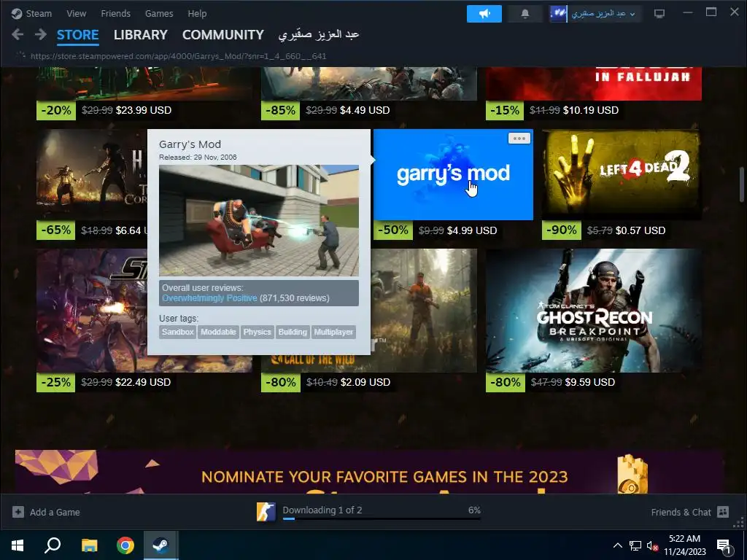Click the profile avatar image
Screen dimensions: 747x560
coord(558,14)
